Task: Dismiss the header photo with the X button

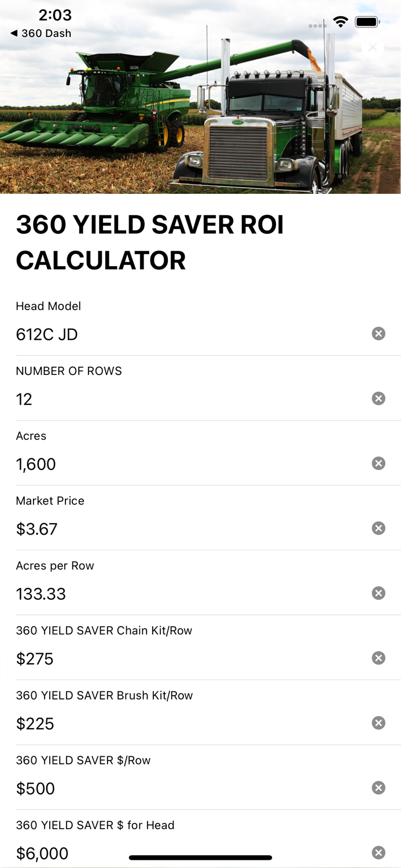Action: point(373,47)
